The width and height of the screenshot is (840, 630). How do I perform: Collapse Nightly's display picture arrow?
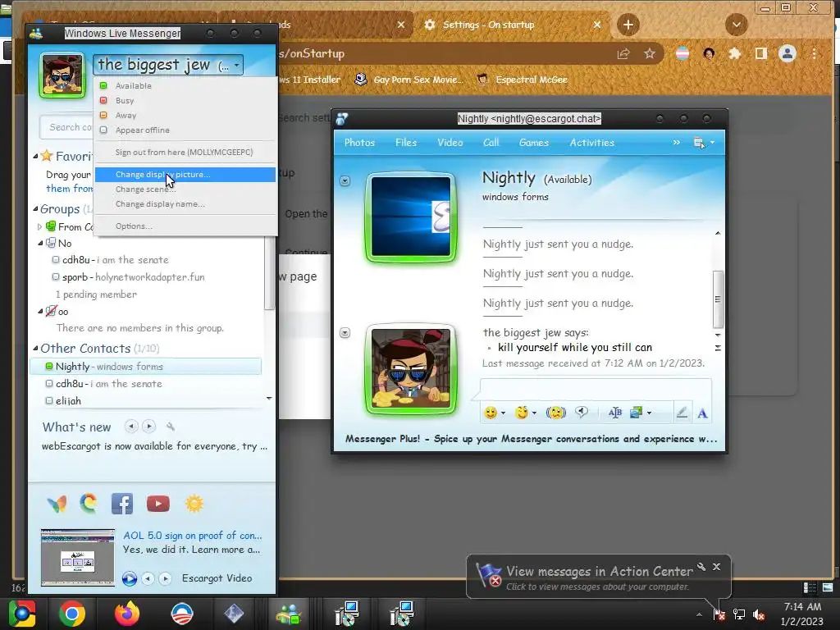coord(345,181)
